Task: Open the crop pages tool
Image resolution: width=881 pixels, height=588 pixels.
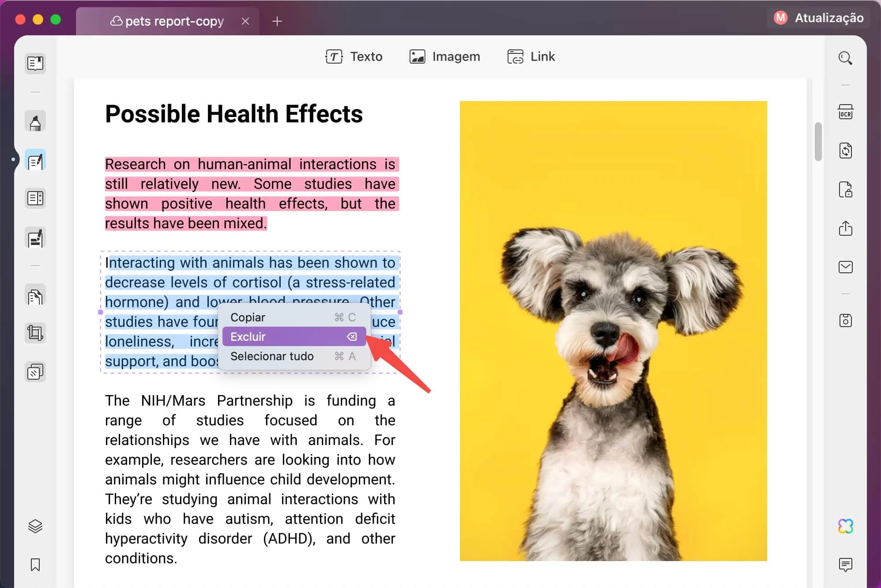Action: [35, 332]
